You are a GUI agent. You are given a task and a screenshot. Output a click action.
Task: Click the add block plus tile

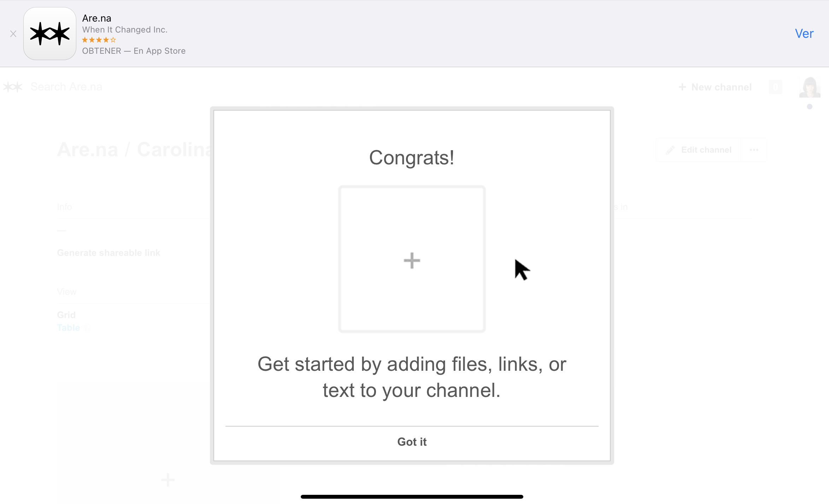(x=168, y=480)
